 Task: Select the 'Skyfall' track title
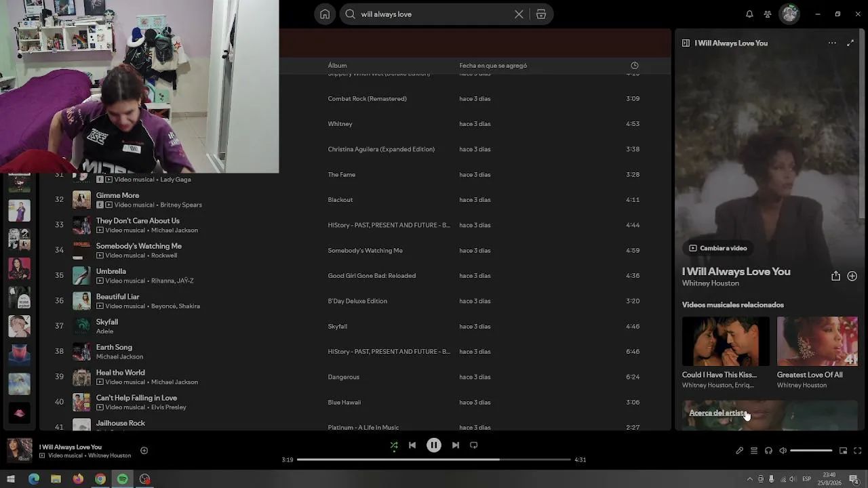107,322
